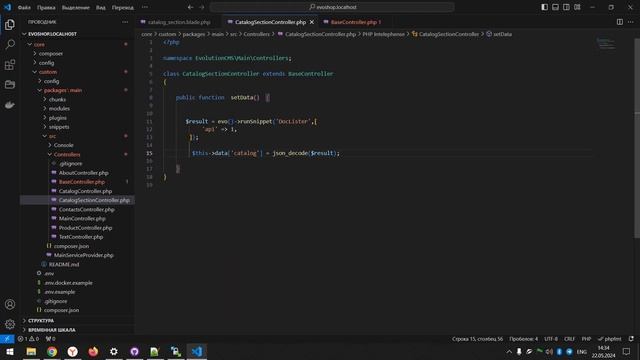Expand the Console folder
The image size is (640, 360).
click(x=77, y=145)
